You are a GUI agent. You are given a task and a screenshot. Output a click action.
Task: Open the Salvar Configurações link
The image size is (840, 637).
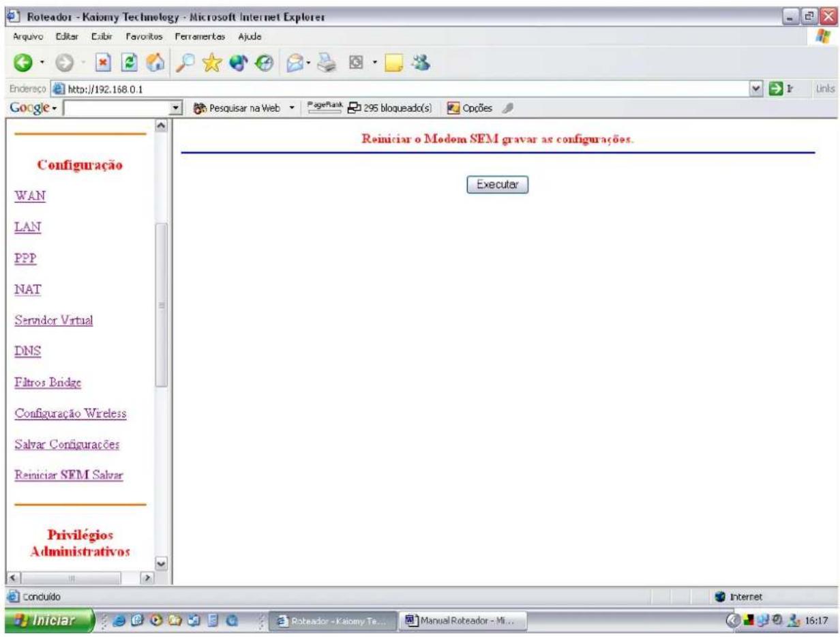click(67, 444)
